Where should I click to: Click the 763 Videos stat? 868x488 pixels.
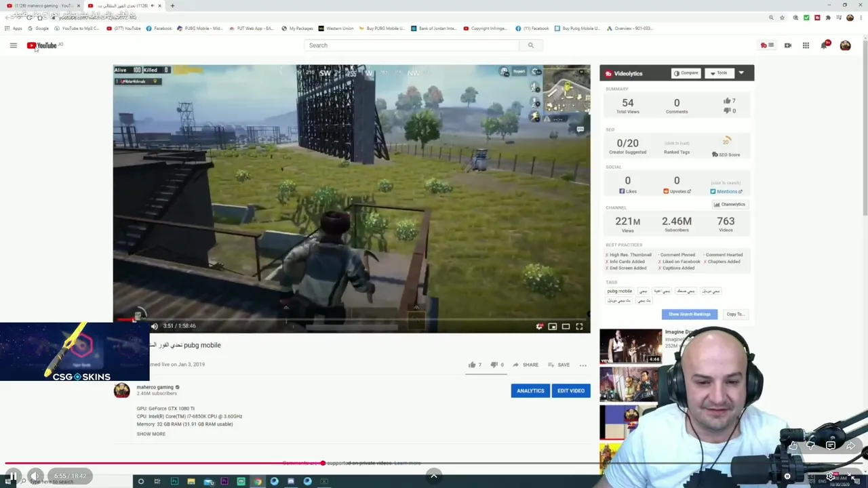click(x=726, y=224)
